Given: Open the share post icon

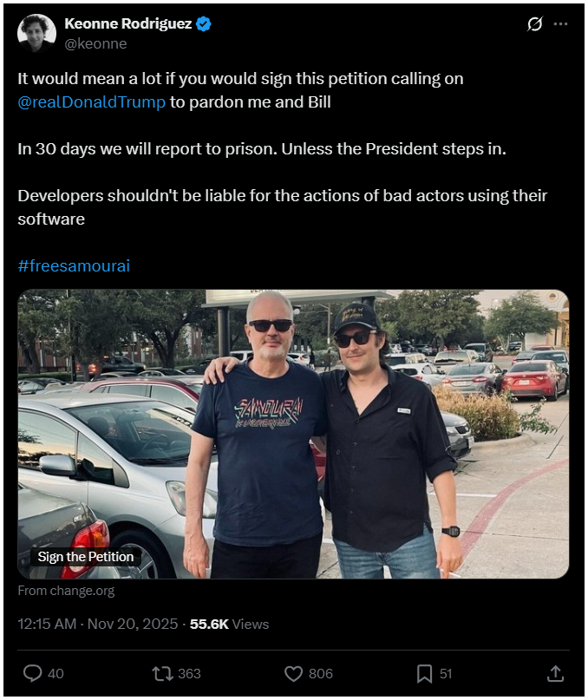Looking at the screenshot, I should (556, 673).
